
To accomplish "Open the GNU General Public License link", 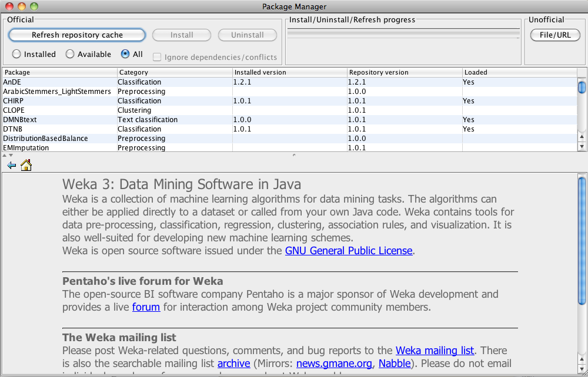I will click(349, 251).
